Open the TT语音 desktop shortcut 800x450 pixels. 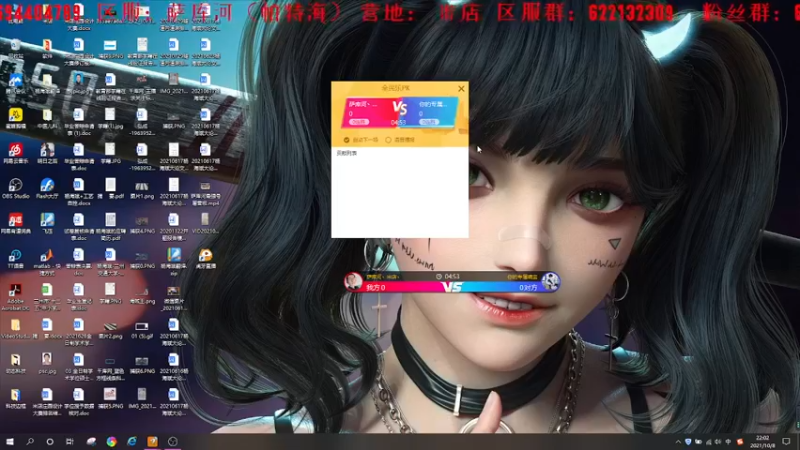coord(15,259)
